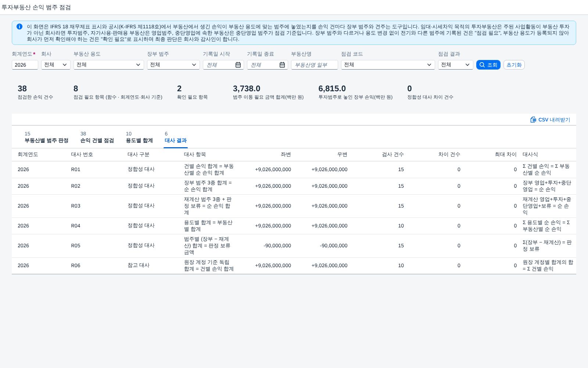Open calendar picker for 기록일 종료
588x368 pixels.
[x=282, y=65]
